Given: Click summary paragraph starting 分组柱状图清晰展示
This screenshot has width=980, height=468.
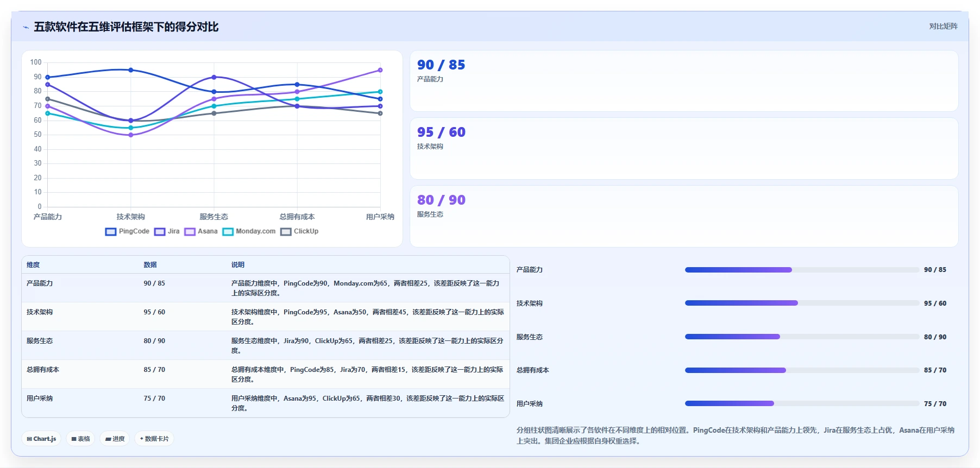Looking at the screenshot, I should [736, 435].
